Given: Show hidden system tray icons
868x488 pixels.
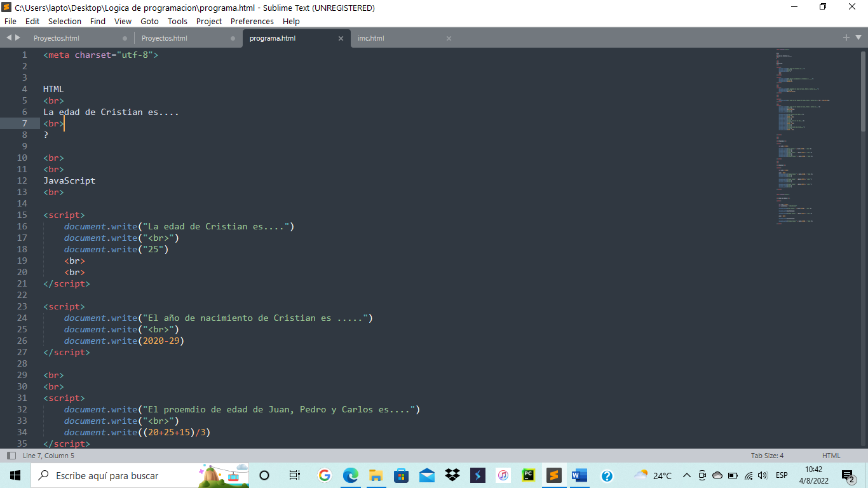Looking at the screenshot, I should [687, 475].
